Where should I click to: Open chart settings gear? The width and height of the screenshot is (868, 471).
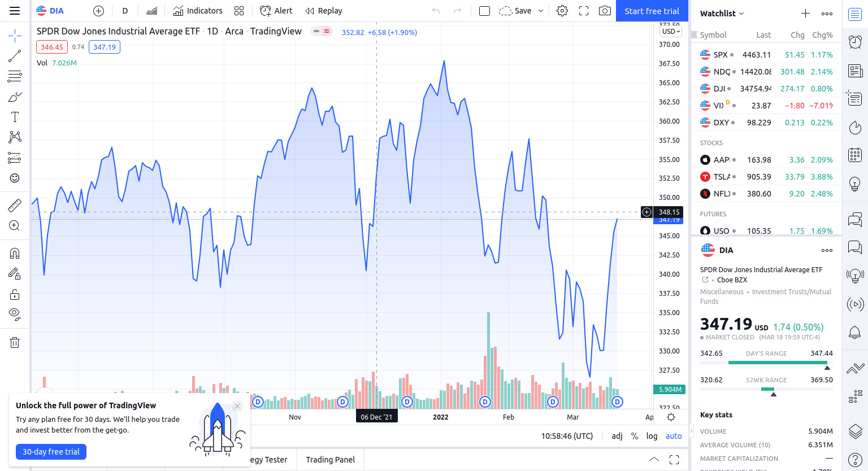(x=562, y=11)
